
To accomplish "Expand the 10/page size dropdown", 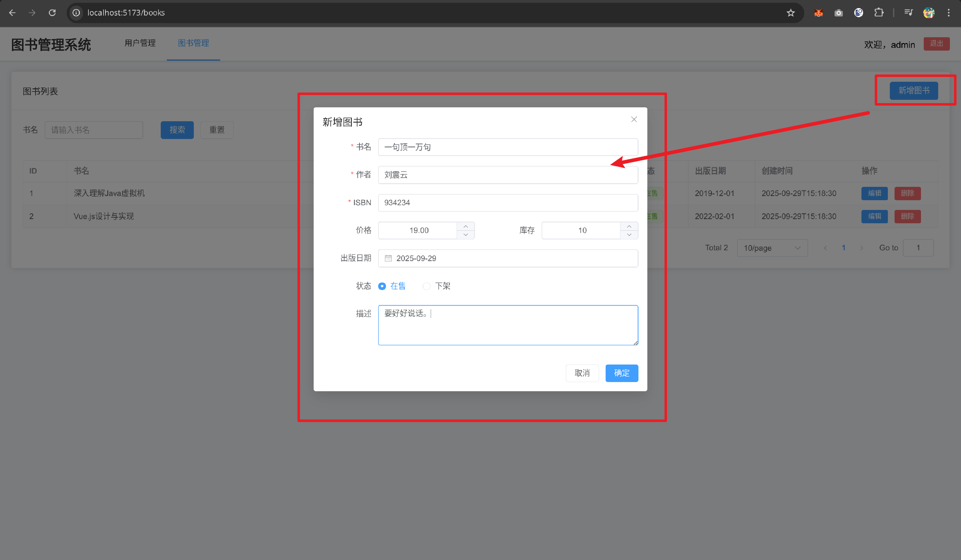I will click(772, 248).
